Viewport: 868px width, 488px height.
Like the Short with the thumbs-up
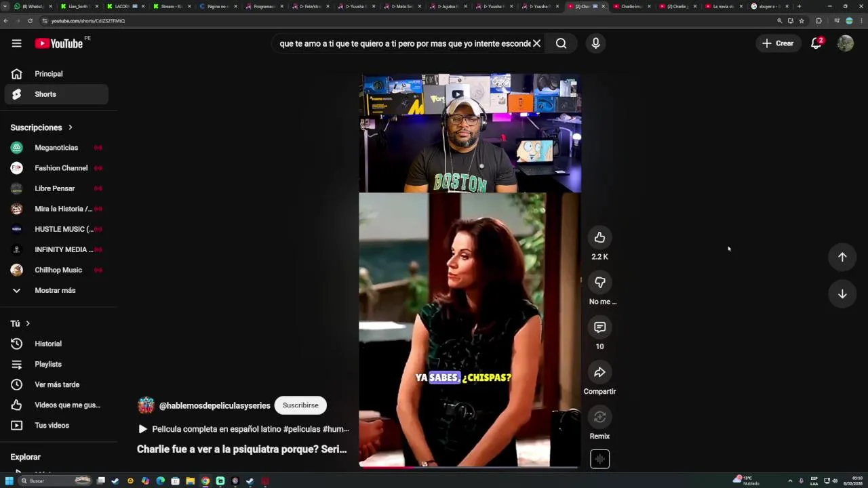coord(599,237)
